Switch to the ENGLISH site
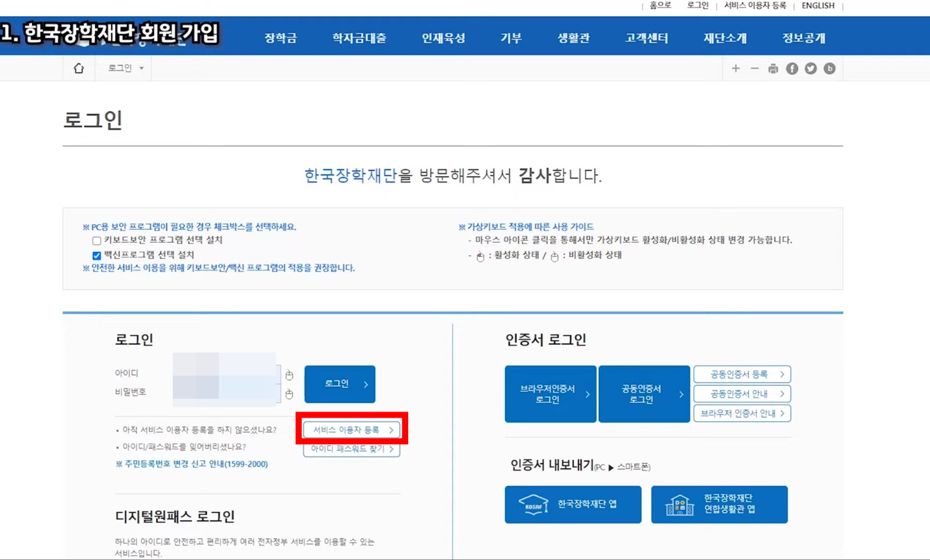Image resolution: width=930 pixels, height=560 pixels. [x=818, y=6]
